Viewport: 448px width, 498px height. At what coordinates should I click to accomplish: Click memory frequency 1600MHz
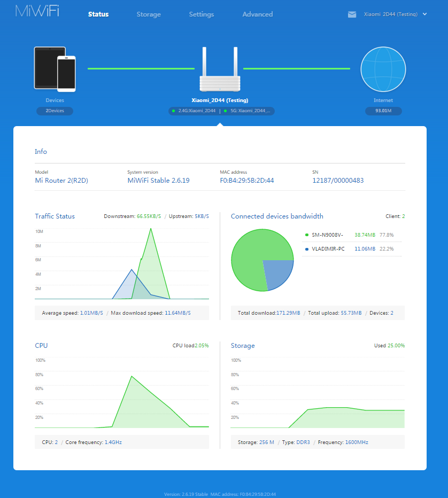[x=357, y=442]
